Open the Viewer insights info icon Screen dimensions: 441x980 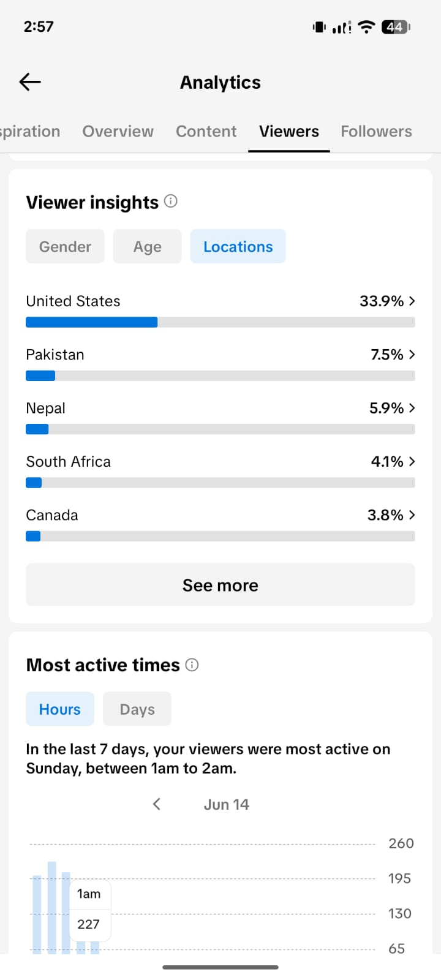171,201
